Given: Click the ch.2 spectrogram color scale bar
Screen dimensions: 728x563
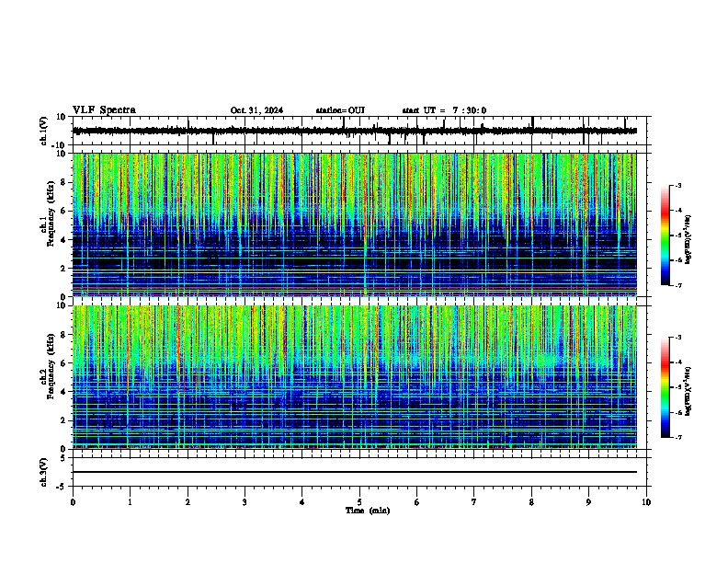Looking at the screenshot, I should [665, 387].
